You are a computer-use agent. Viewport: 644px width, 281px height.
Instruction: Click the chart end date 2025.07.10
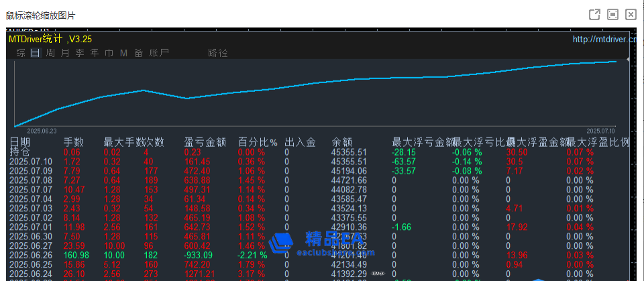point(601,131)
